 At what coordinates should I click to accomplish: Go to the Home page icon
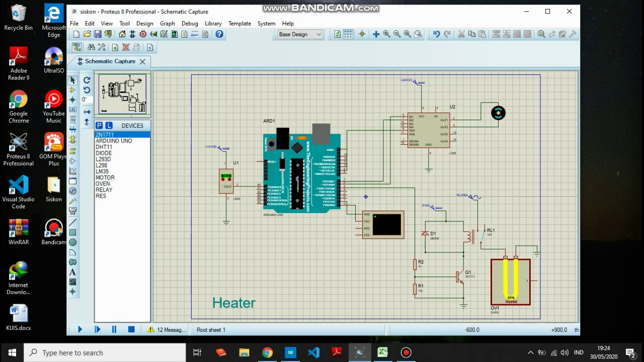(122, 34)
